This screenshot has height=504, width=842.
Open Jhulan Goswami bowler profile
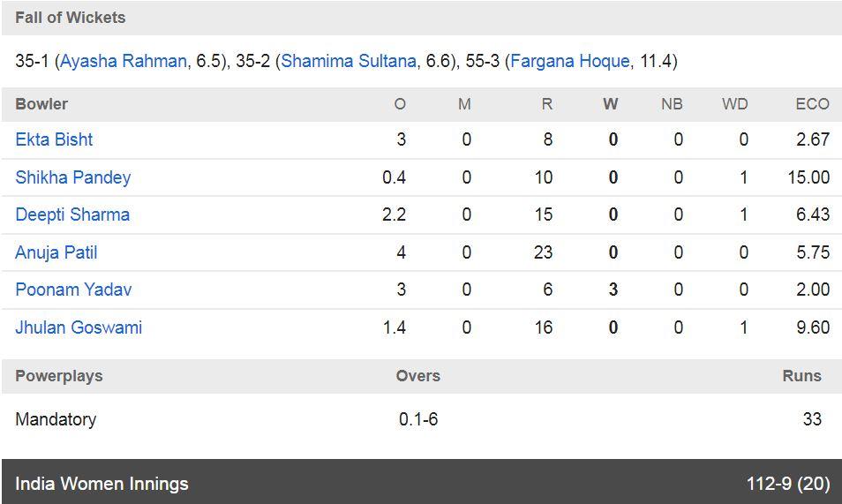pyautogui.click(x=79, y=327)
